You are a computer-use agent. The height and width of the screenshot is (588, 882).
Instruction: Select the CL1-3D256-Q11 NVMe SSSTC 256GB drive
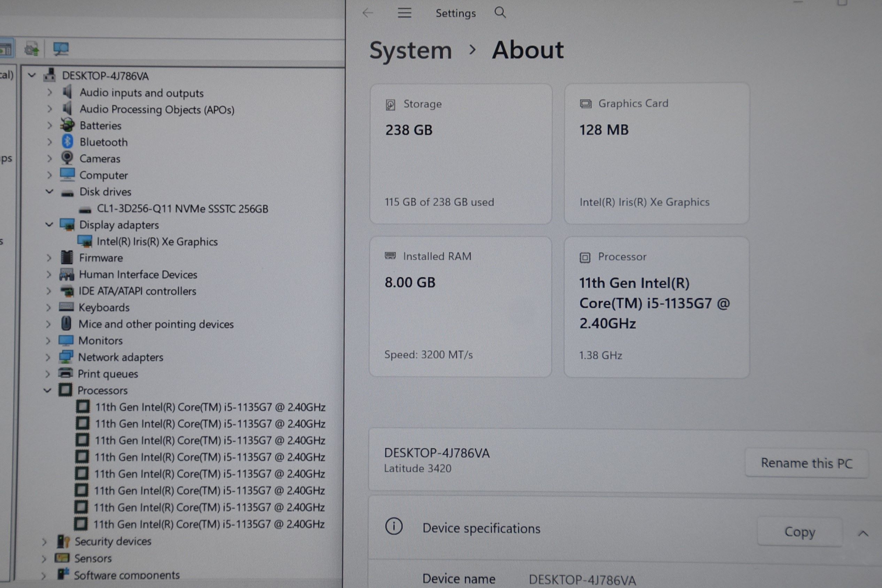pos(182,209)
